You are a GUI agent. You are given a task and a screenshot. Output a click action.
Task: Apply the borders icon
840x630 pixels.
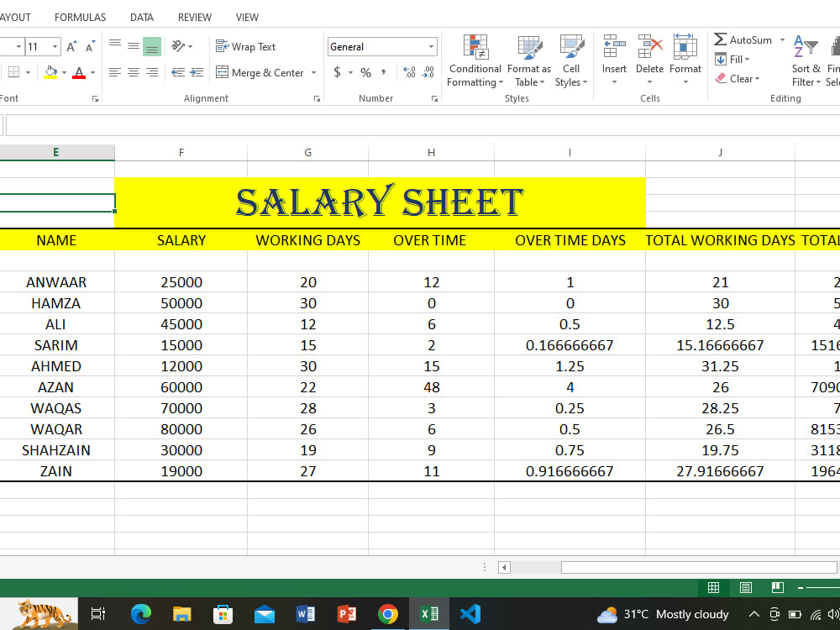tap(14, 72)
